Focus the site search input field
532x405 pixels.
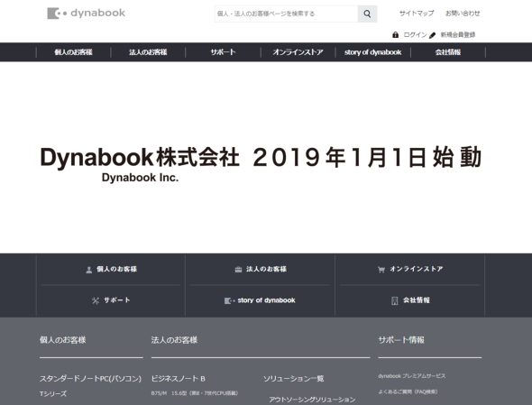[287, 14]
